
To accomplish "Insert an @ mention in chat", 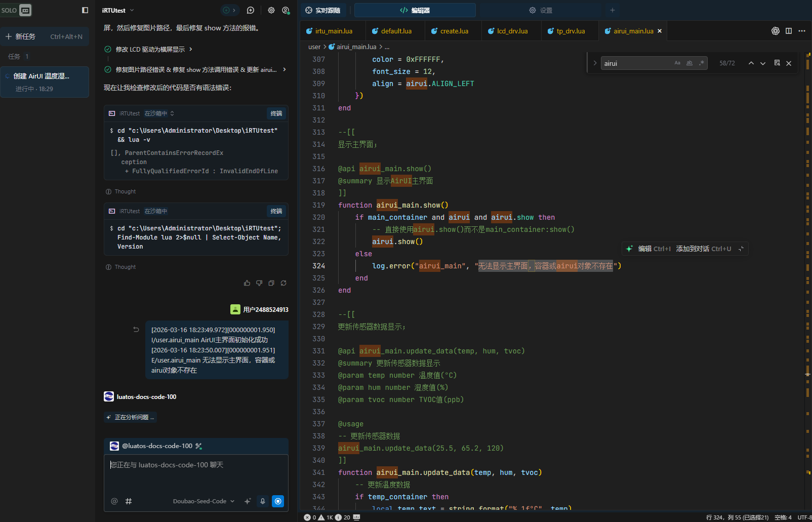I will [x=114, y=501].
